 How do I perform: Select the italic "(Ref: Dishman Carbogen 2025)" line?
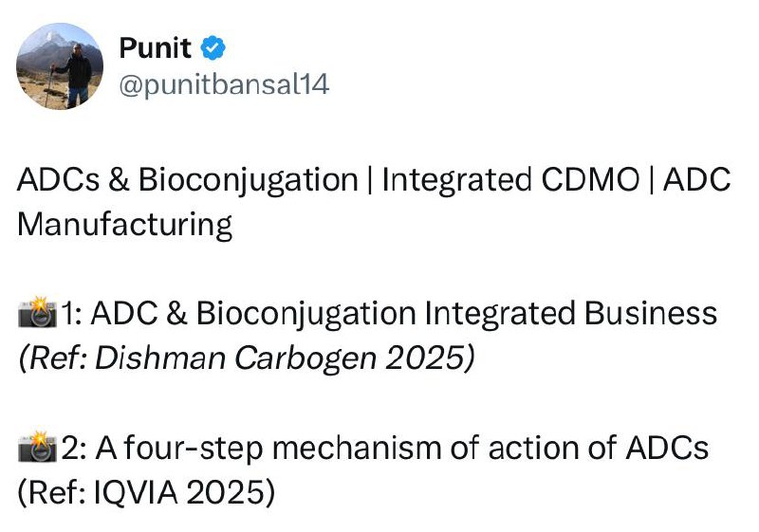[x=245, y=358]
